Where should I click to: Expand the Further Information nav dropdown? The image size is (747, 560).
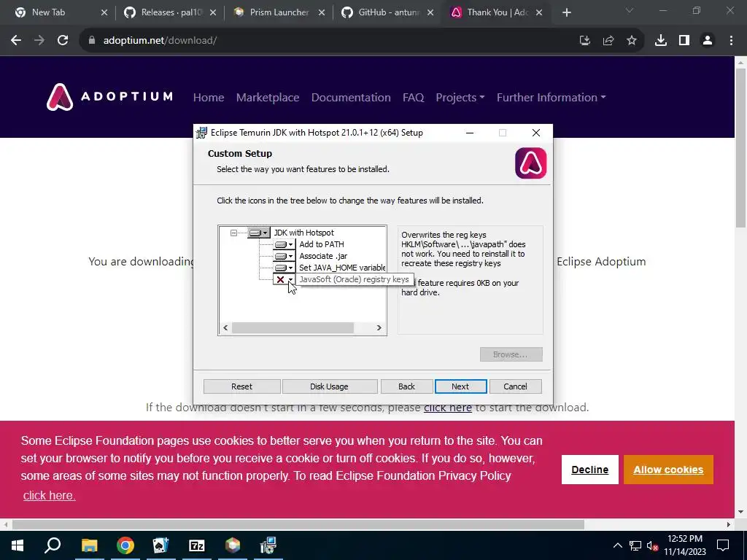click(551, 98)
